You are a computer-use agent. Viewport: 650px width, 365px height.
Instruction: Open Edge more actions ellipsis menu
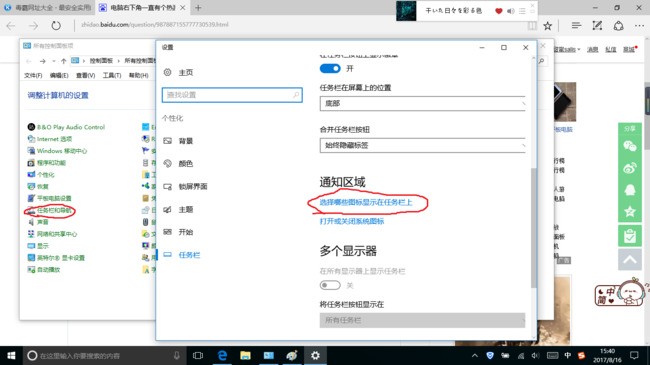pyautogui.click(x=640, y=26)
